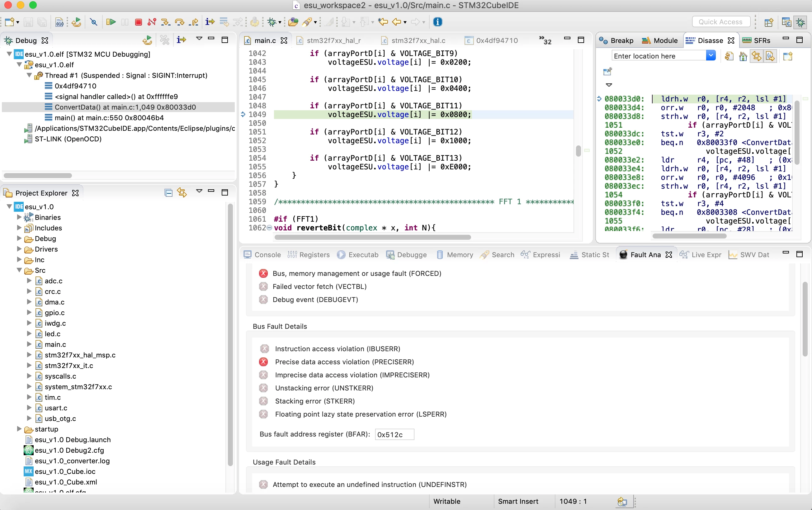Switch to the Memory tab
Image resolution: width=812 pixels, height=510 pixels.
pyautogui.click(x=455, y=255)
